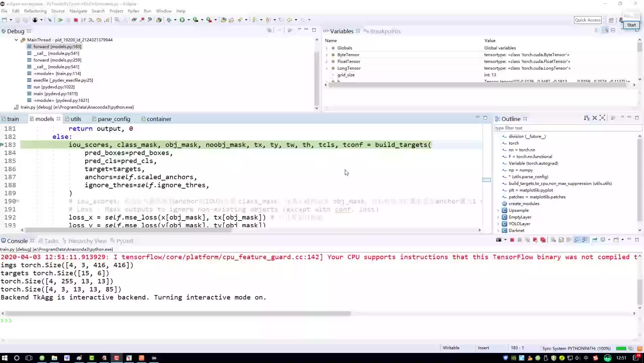Expand the LongTensor variable row
The image size is (644, 363).
326,68
